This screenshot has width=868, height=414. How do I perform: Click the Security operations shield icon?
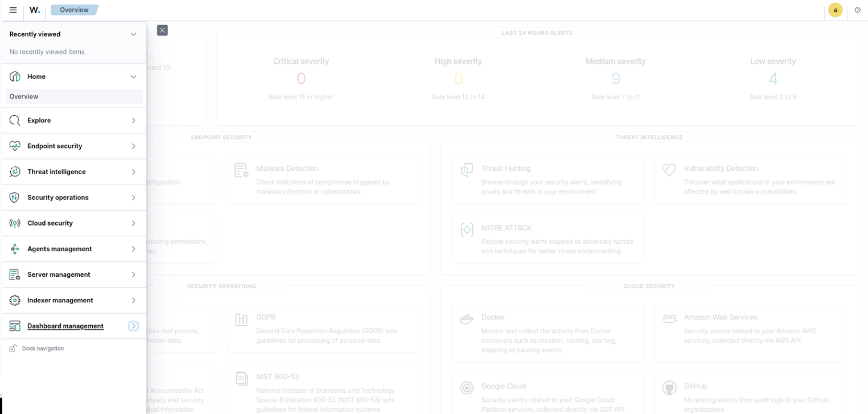click(15, 198)
